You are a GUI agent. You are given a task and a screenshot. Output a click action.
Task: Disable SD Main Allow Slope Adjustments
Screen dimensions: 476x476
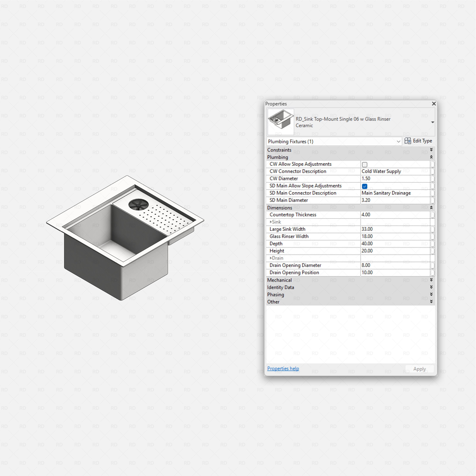(x=364, y=186)
